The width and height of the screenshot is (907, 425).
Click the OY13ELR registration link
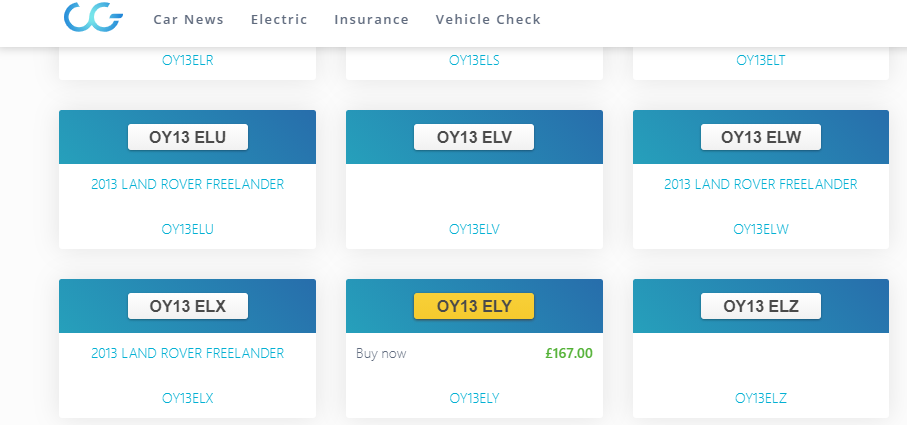(187, 60)
